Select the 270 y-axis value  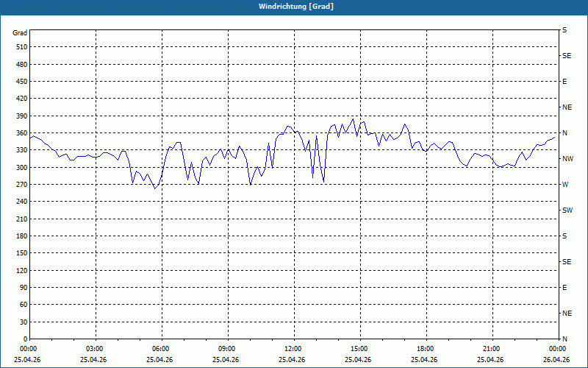pos(22,185)
